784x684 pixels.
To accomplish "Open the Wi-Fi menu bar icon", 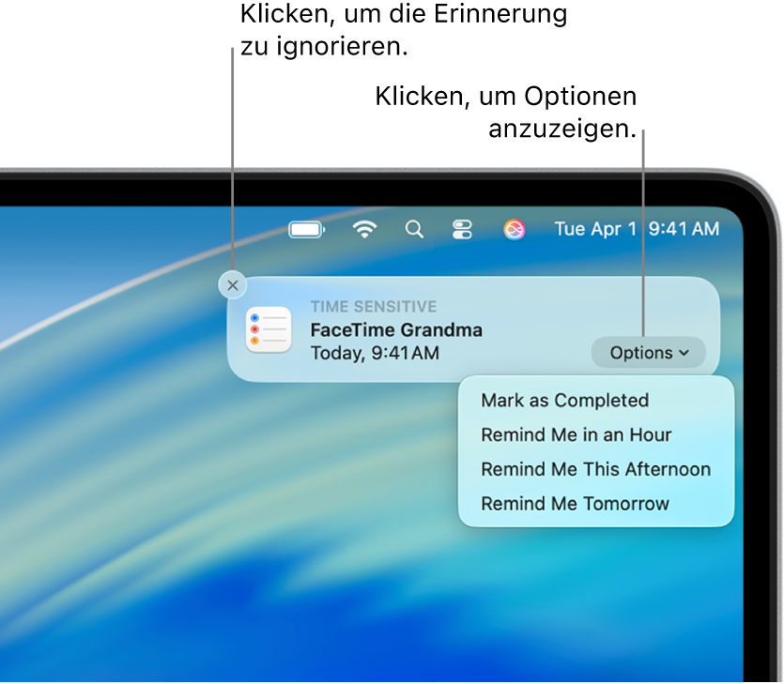I will pos(364,230).
